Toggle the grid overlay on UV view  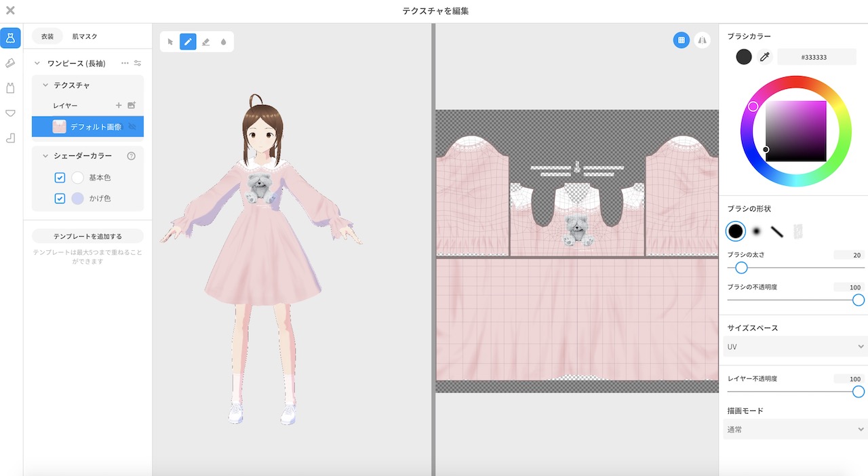click(x=681, y=41)
